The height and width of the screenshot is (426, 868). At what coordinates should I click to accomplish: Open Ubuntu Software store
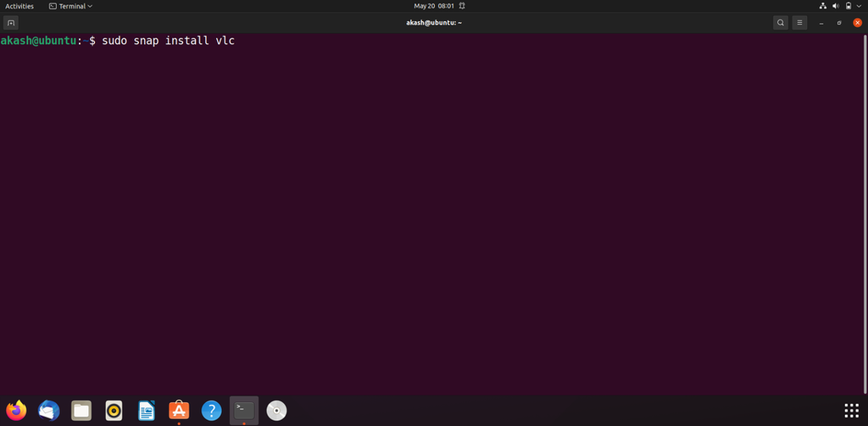pyautogui.click(x=179, y=411)
